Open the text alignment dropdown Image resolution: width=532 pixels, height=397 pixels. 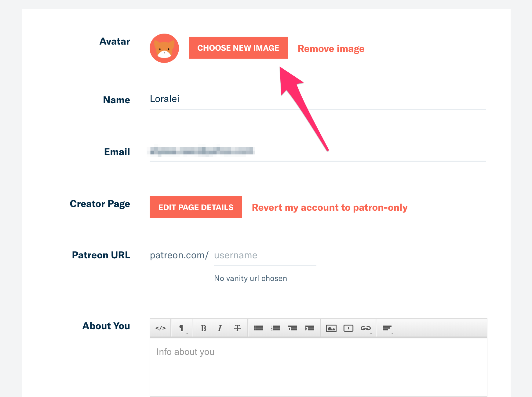point(387,328)
